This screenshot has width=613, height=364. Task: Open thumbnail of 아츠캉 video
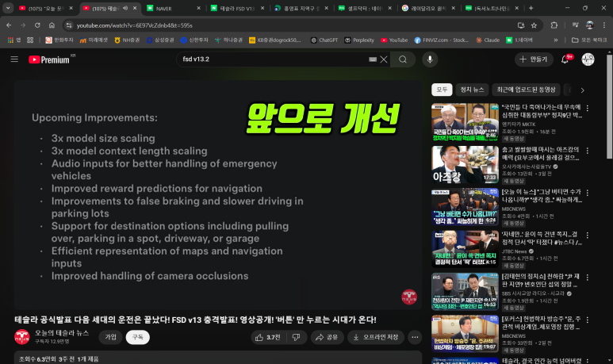(x=465, y=165)
